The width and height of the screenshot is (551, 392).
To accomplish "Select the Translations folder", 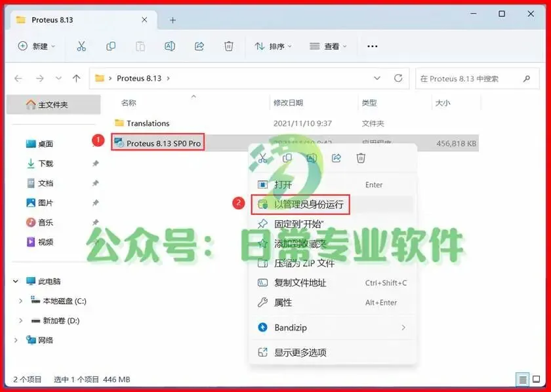I will pos(142,123).
